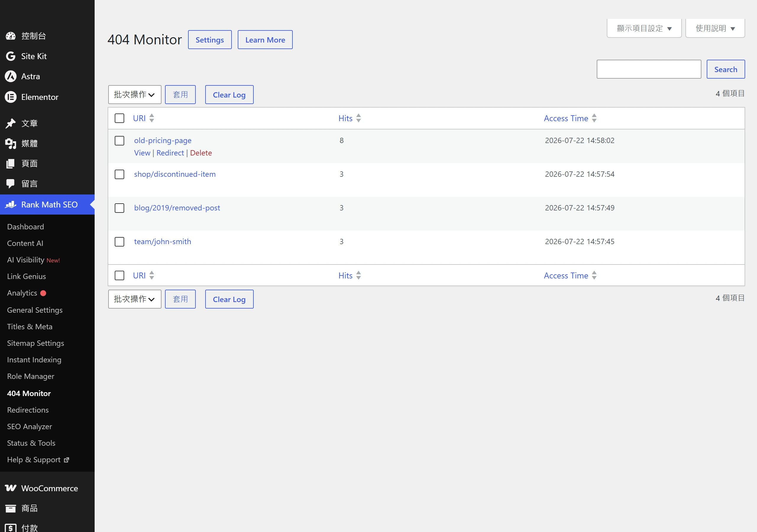Click the comments speech bubble icon
Screen dimensions: 757x532
[11, 184]
